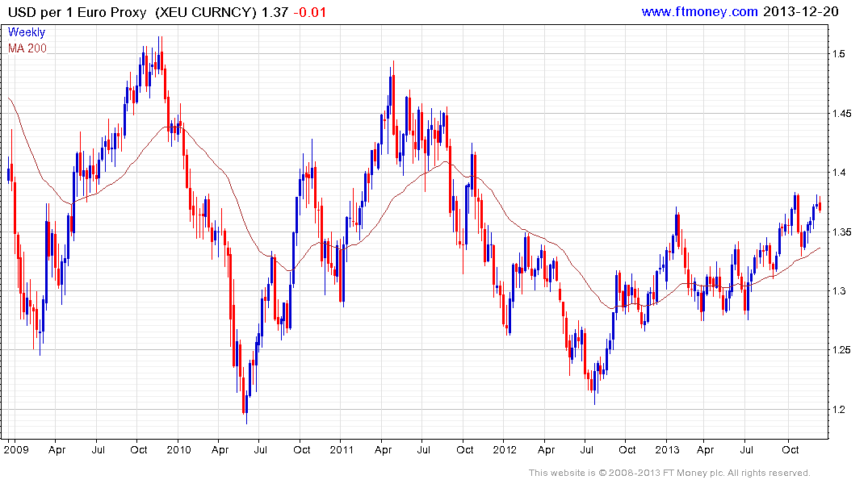
Task: Click the '1.37' last price value
Action: point(275,12)
